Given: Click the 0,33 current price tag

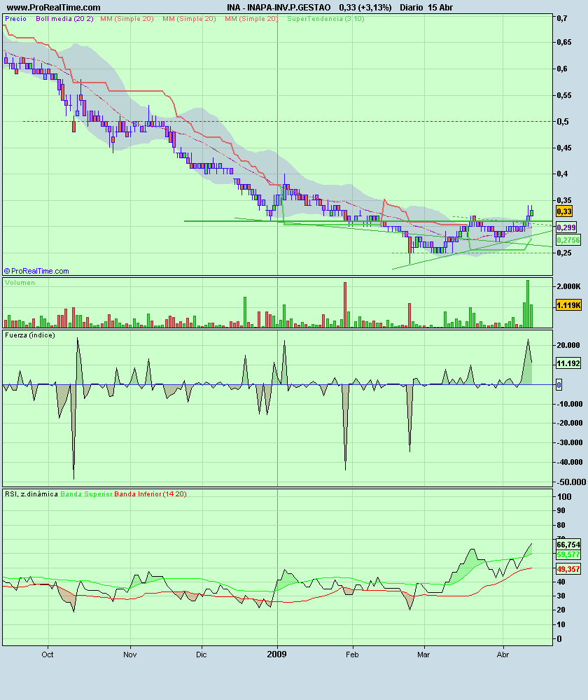Looking at the screenshot, I should click(564, 211).
